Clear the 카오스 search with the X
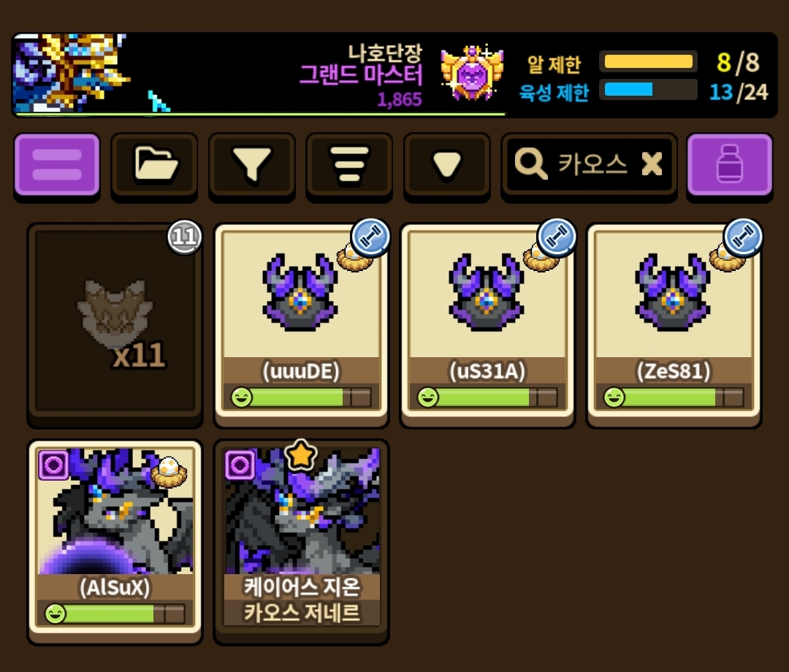This screenshot has height=672, width=789. click(652, 164)
